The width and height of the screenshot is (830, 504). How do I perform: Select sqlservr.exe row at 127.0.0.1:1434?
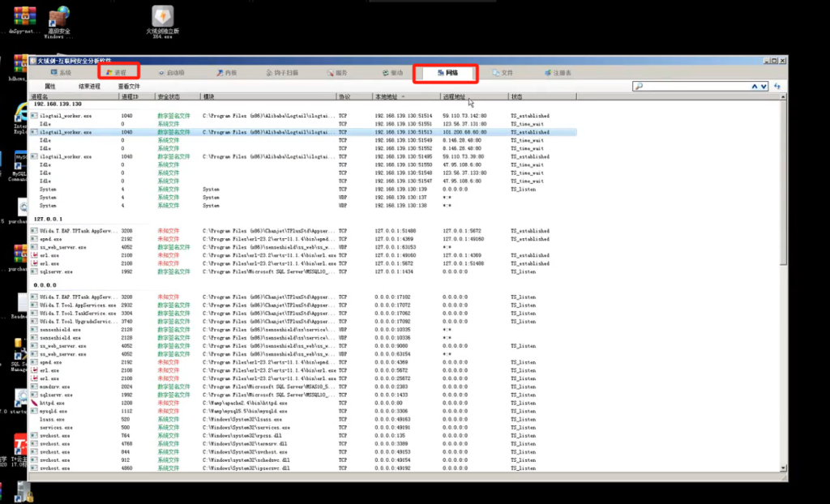[303, 271]
